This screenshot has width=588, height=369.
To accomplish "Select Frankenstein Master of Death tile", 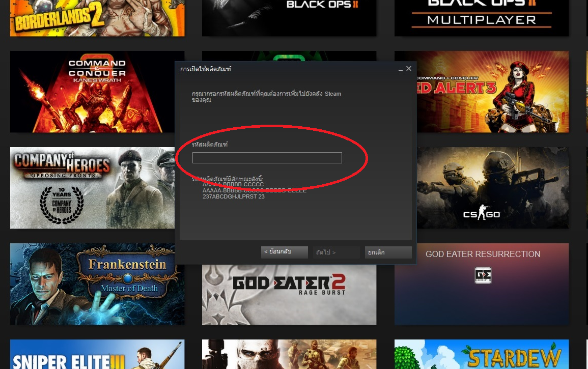I will 97,284.
